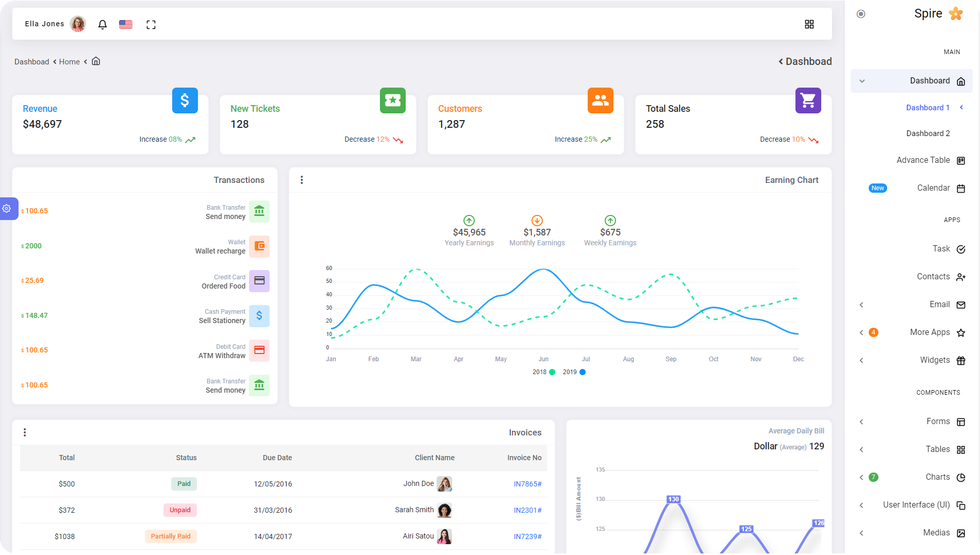
Task: Click the home icon in breadcrumb
Action: coord(96,61)
